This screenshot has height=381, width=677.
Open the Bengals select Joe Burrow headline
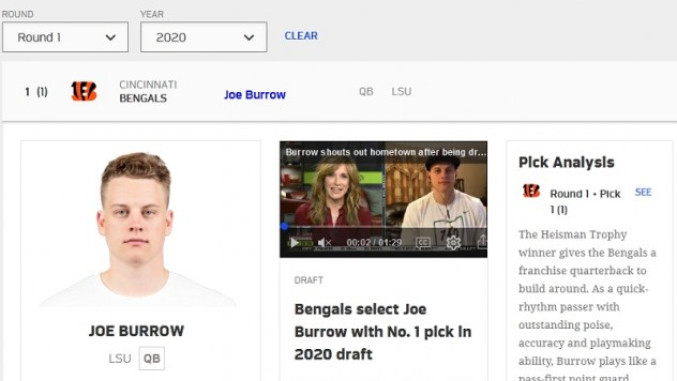coord(383,332)
